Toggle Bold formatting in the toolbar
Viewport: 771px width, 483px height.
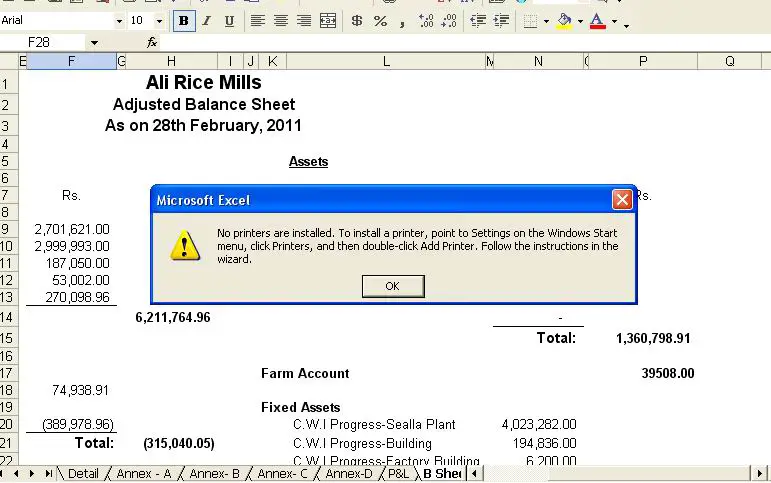[184, 21]
